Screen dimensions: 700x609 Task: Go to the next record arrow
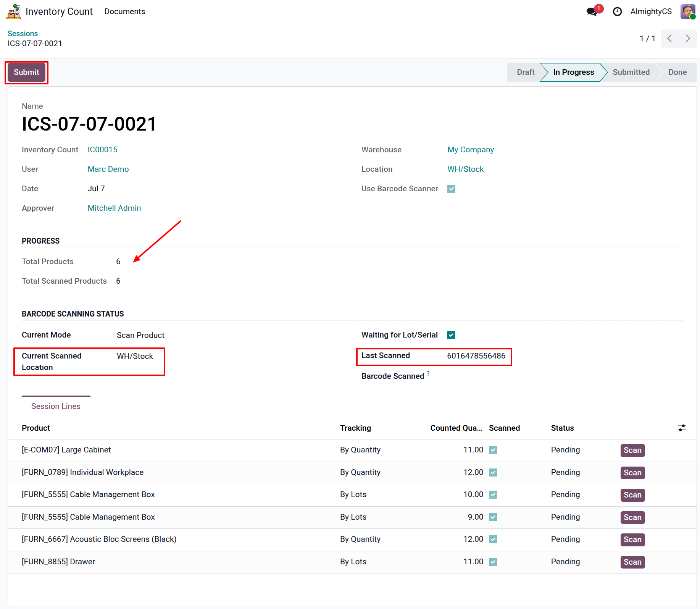[x=688, y=39]
